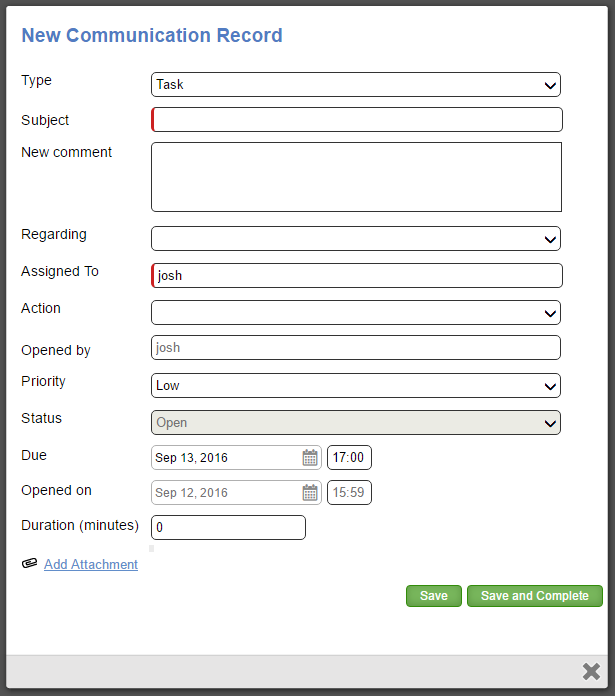615x696 pixels.
Task: Edit the Due date field Sep 13, 2016
Action: click(225, 458)
